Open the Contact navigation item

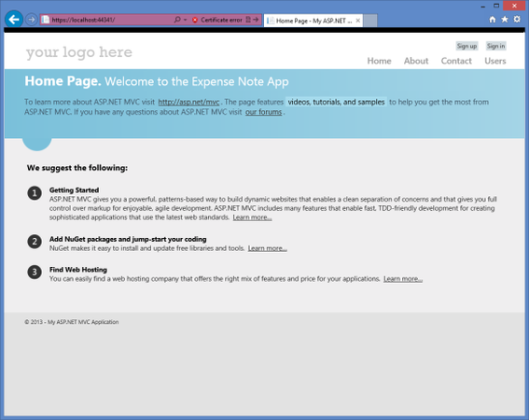tap(456, 61)
